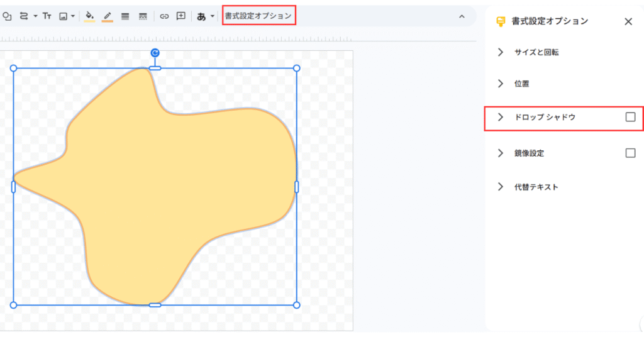Click the Insert link icon
The image size is (644, 337).
click(x=164, y=16)
